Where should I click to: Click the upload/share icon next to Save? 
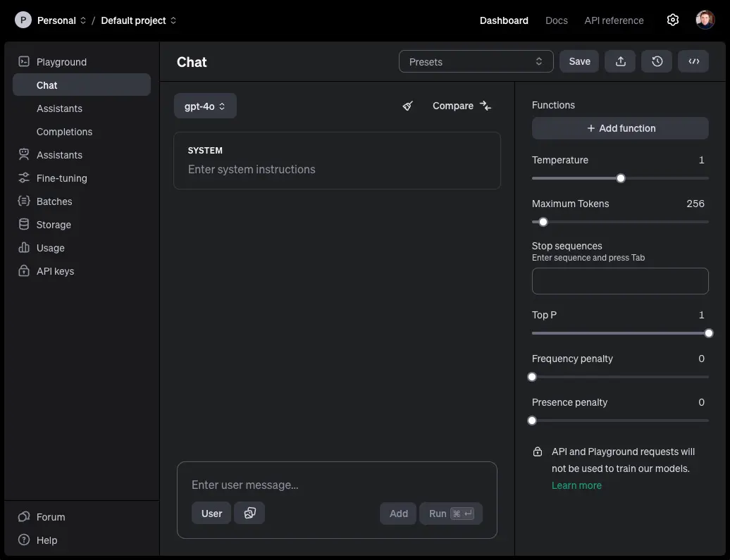tap(620, 61)
